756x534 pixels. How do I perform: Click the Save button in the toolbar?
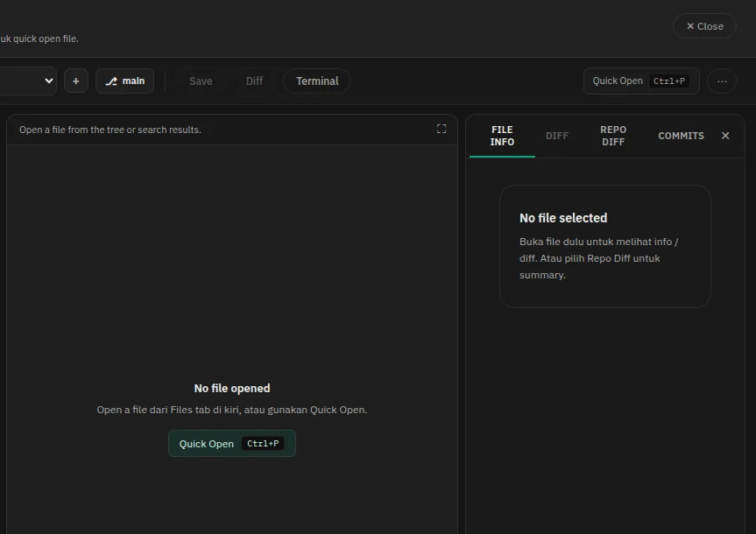click(x=201, y=81)
